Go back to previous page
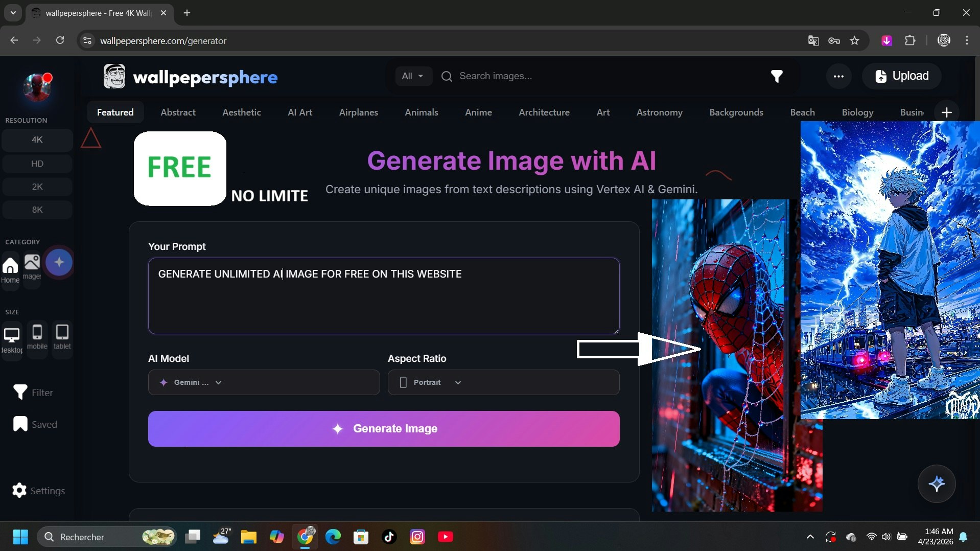This screenshot has height=551, width=980. (x=14, y=40)
